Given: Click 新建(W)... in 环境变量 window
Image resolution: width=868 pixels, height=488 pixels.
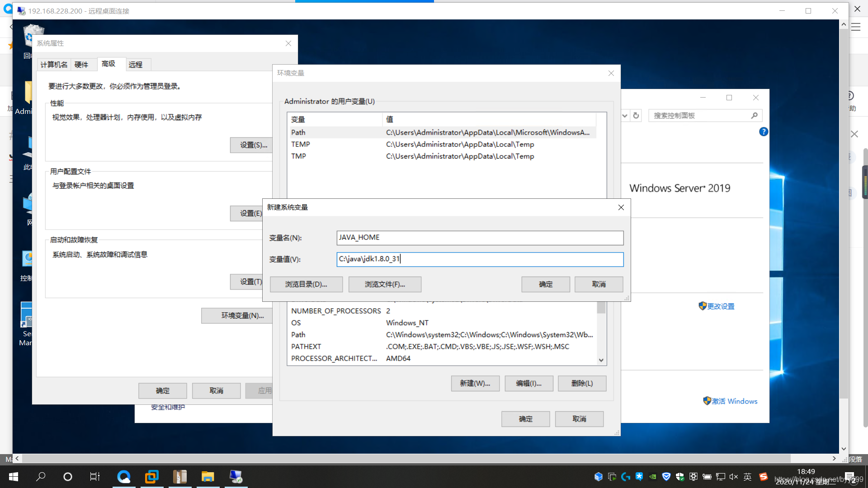Looking at the screenshot, I should pos(475,383).
